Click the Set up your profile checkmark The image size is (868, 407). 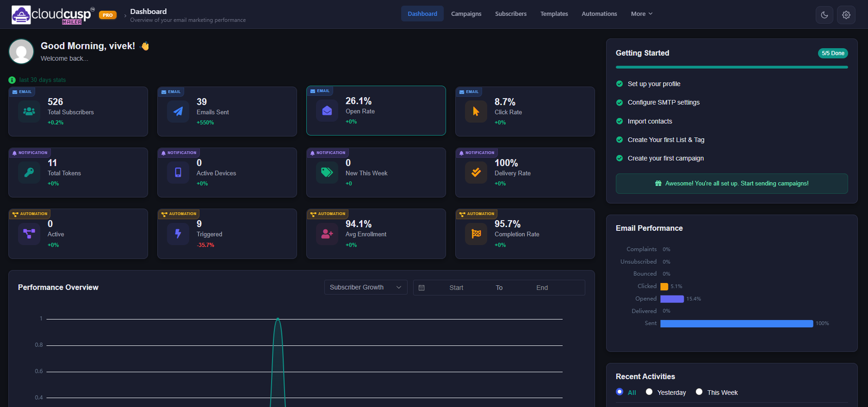tap(620, 84)
